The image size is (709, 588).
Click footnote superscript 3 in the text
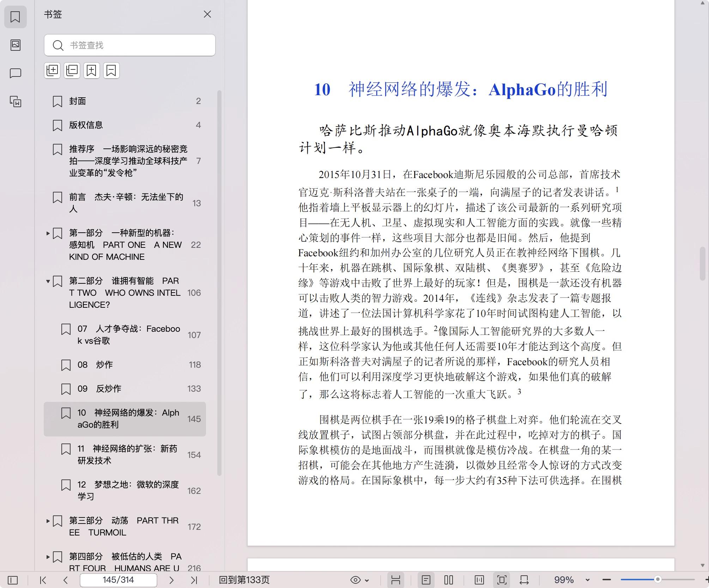(519, 391)
